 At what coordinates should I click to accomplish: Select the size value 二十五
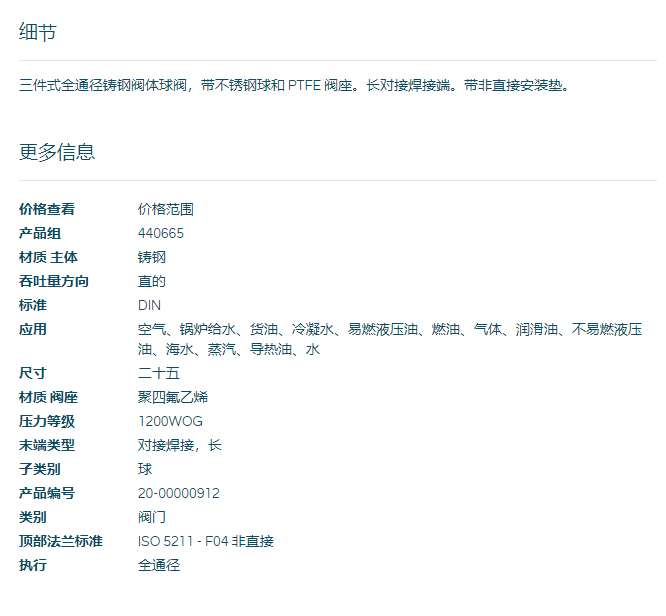[x=159, y=373]
